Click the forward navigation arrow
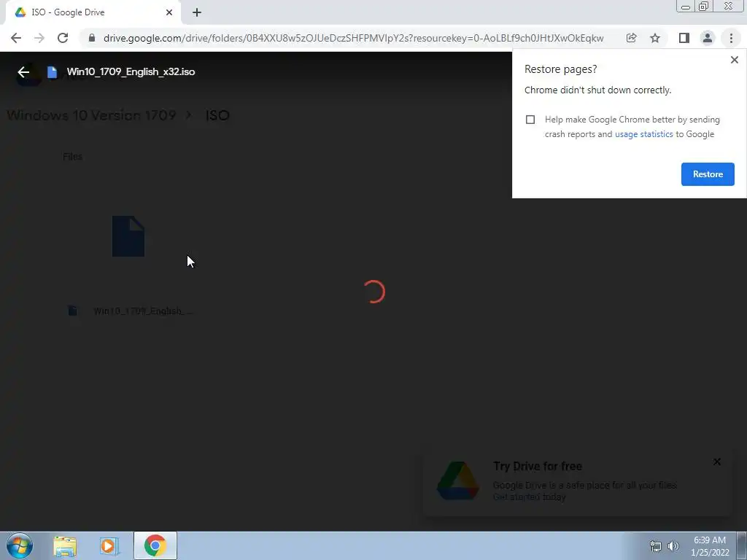Viewport: 747px width, 560px height. point(39,38)
